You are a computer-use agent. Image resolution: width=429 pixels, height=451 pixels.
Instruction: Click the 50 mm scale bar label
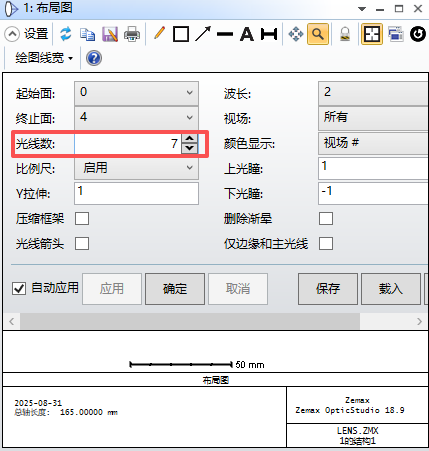[x=250, y=365]
